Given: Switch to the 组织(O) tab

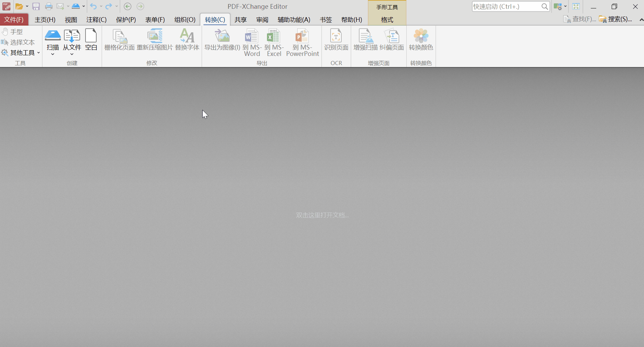Looking at the screenshot, I should tap(185, 20).
